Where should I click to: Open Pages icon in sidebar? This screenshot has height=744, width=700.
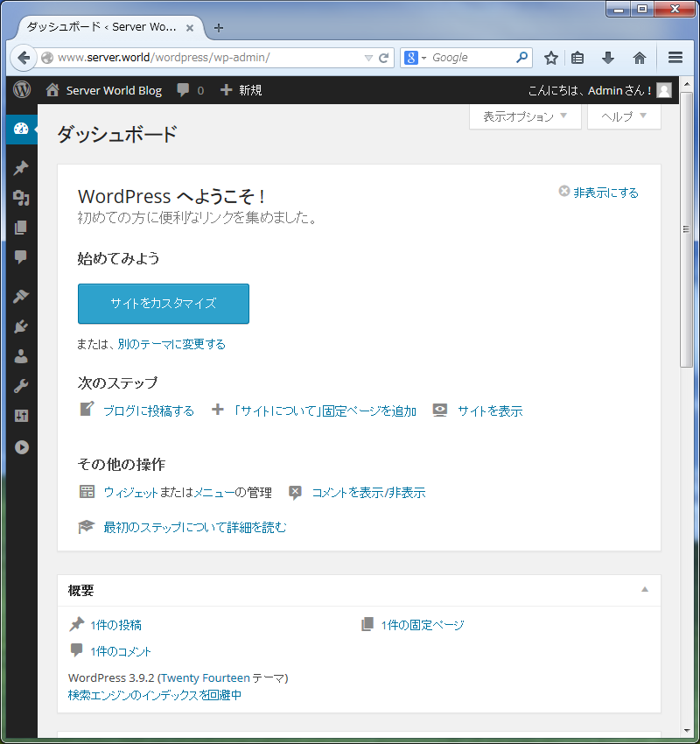coord(21,228)
